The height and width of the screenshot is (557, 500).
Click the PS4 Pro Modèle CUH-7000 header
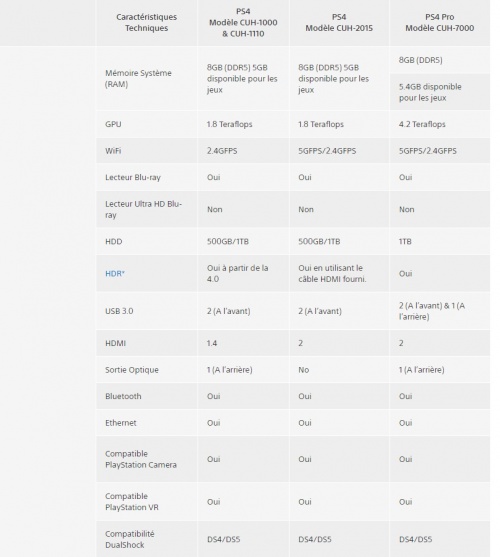point(440,22)
